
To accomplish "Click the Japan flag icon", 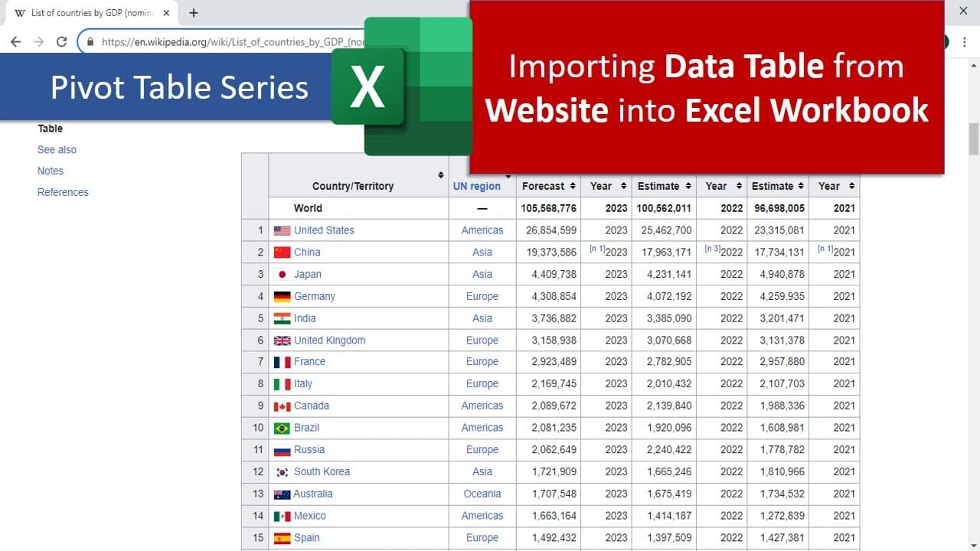I will click(282, 274).
